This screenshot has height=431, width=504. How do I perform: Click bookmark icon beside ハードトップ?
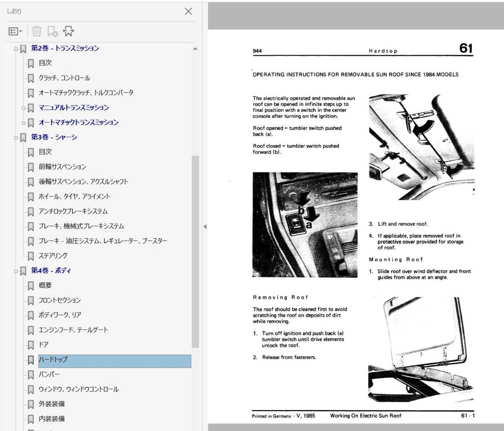31,360
